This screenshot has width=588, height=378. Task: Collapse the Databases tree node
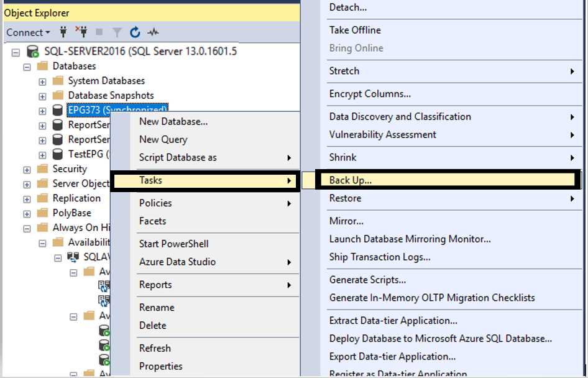(x=27, y=67)
